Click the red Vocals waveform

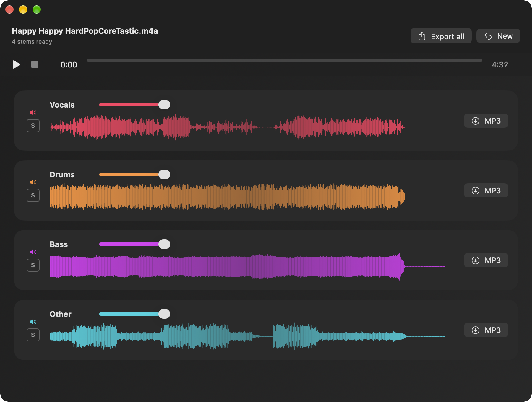[247, 127]
